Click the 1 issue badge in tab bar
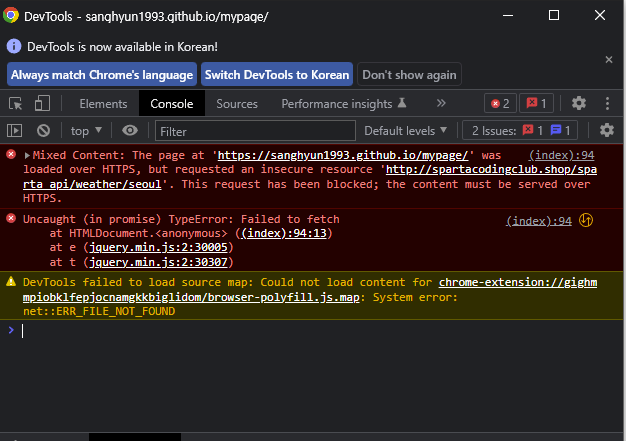The height and width of the screenshot is (441, 626). pyautogui.click(x=536, y=104)
